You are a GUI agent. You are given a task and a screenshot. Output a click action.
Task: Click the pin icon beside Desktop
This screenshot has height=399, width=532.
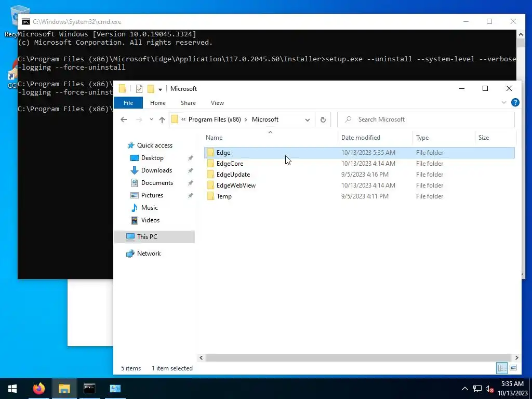point(190,158)
